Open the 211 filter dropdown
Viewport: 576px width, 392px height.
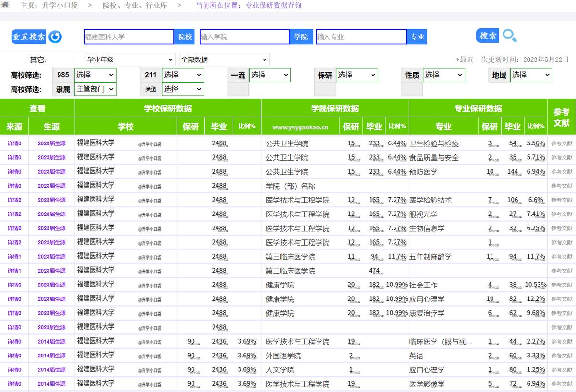[182, 75]
